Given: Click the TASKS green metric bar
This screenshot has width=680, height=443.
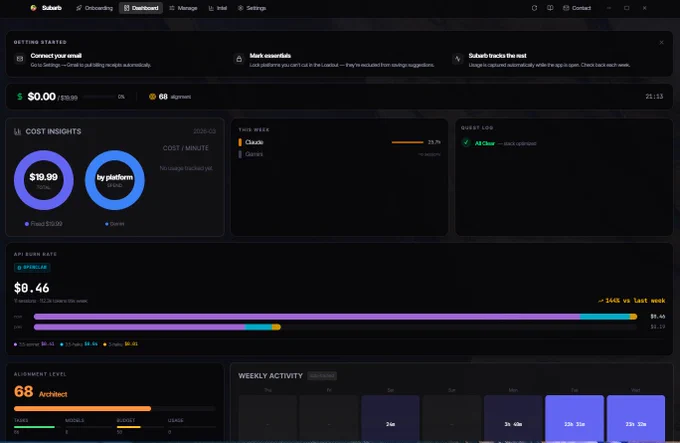Looking at the screenshot, I should click(x=34, y=427).
